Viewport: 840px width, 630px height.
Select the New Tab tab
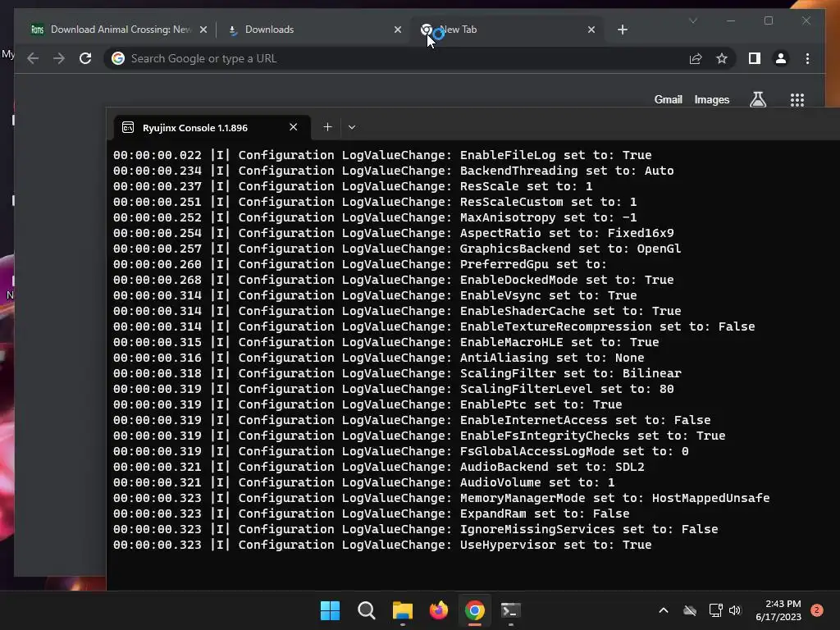[508, 30]
